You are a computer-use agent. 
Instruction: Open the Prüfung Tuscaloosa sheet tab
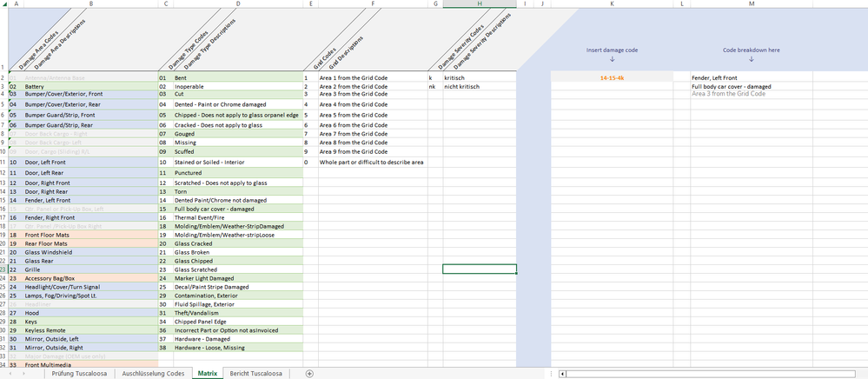point(80,374)
